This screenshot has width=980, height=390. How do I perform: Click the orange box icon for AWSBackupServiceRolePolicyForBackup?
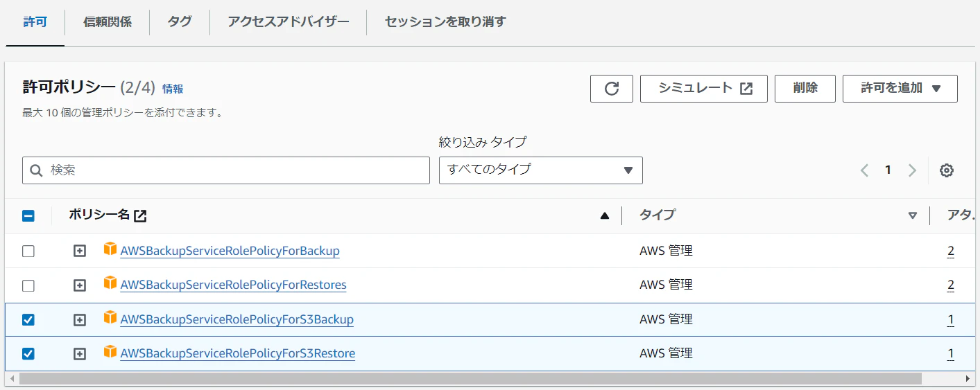[x=110, y=249]
